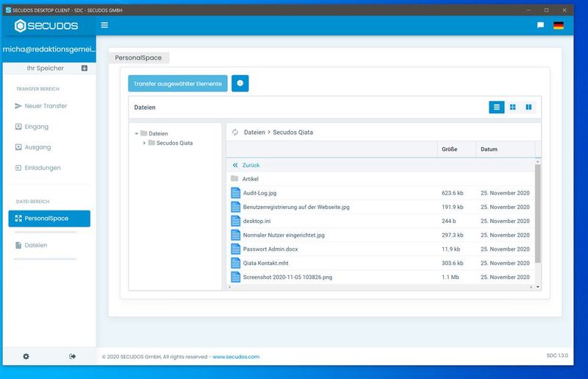Image resolution: width=588 pixels, height=379 pixels.
Task: Open settings gear icon
Action: 26,356
